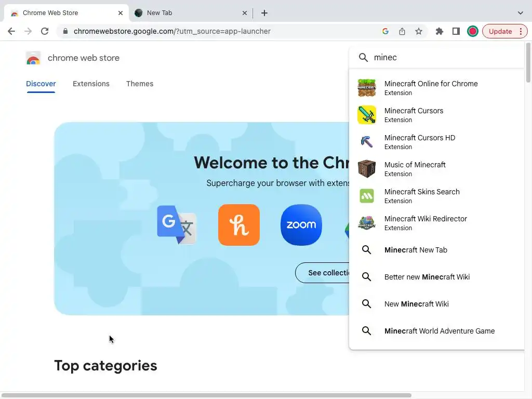View site info via the lock icon

(x=65, y=31)
